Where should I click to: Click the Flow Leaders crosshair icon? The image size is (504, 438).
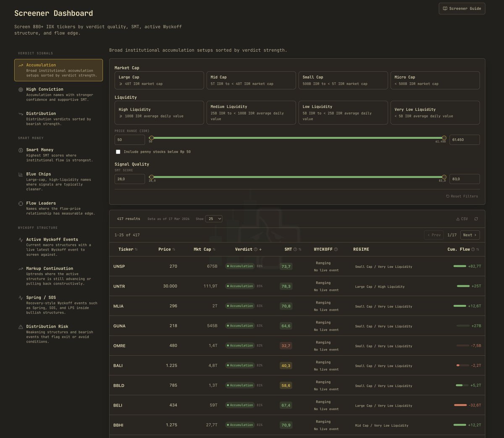click(x=21, y=203)
